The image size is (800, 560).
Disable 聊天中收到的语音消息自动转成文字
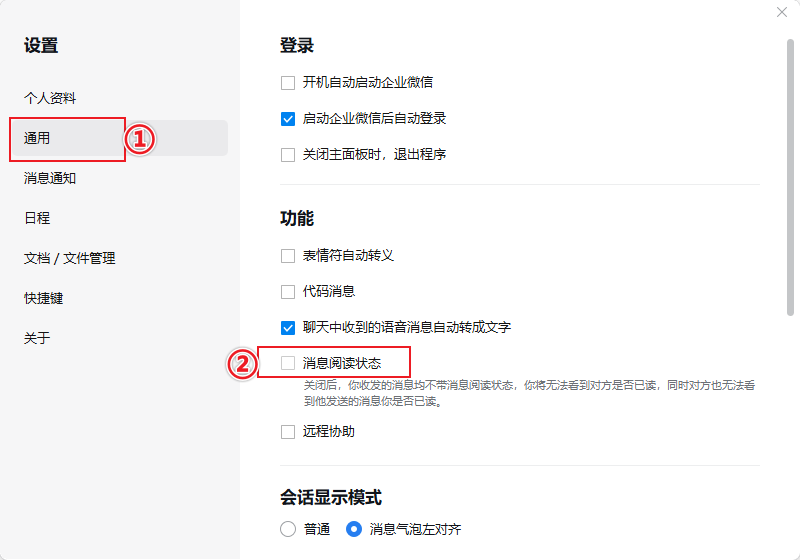(288, 327)
